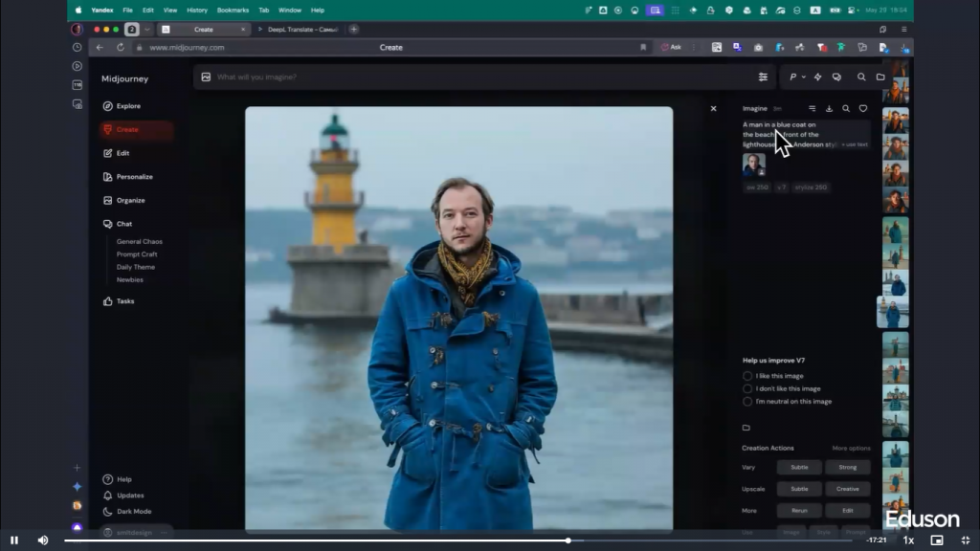Close the image detail view
Image resolution: width=980 pixels, height=551 pixels.
713,108
